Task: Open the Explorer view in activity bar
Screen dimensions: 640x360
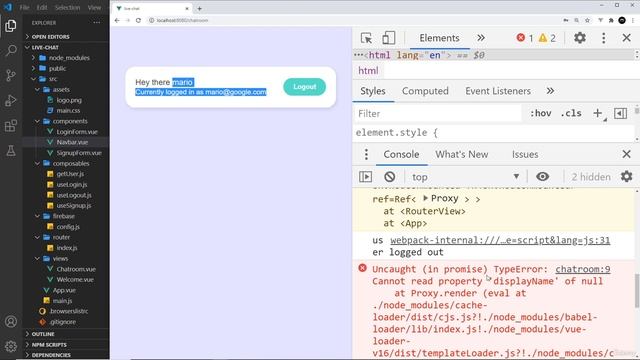Action: coord(11,26)
